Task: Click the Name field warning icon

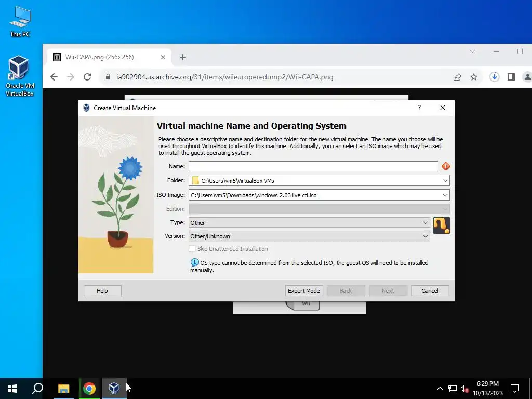Action: coord(445,166)
